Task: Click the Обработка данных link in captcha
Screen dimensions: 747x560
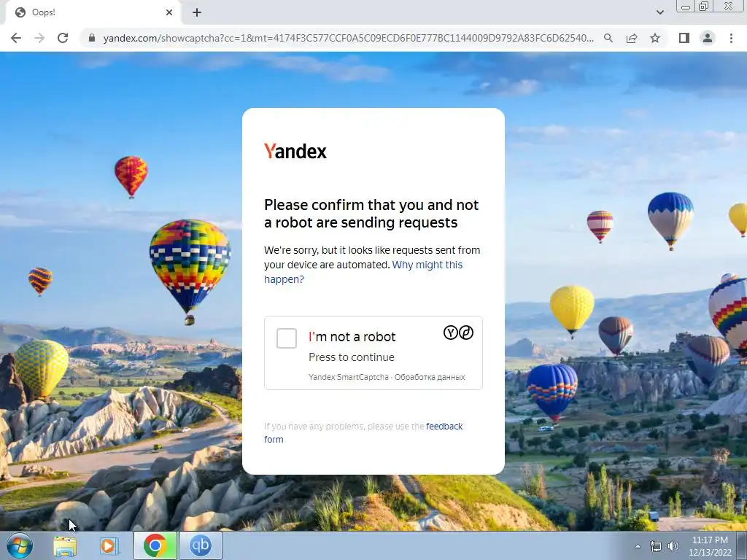Action: click(x=430, y=377)
